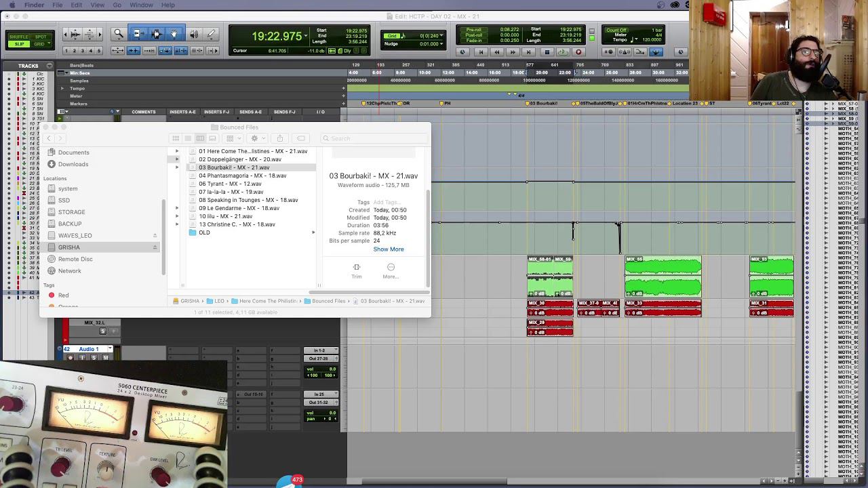Click the Fast Forward transport button
This screenshot has width=868, height=488.
[513, 52]
